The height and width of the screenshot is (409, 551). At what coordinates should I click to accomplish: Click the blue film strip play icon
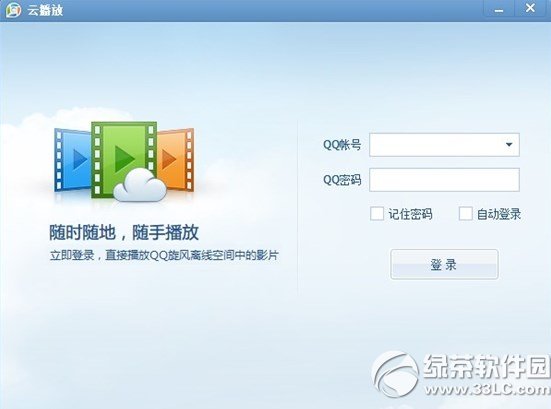pyautogui.click(x=73, y=160)
